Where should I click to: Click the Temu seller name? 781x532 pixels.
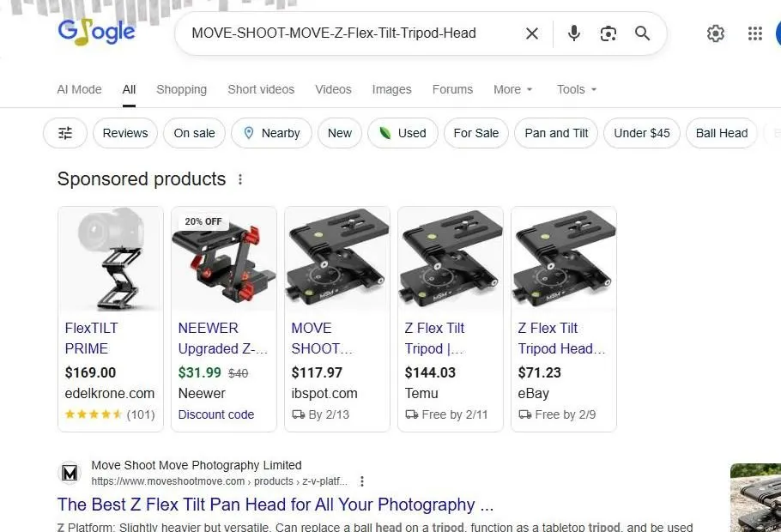[421, 394]
